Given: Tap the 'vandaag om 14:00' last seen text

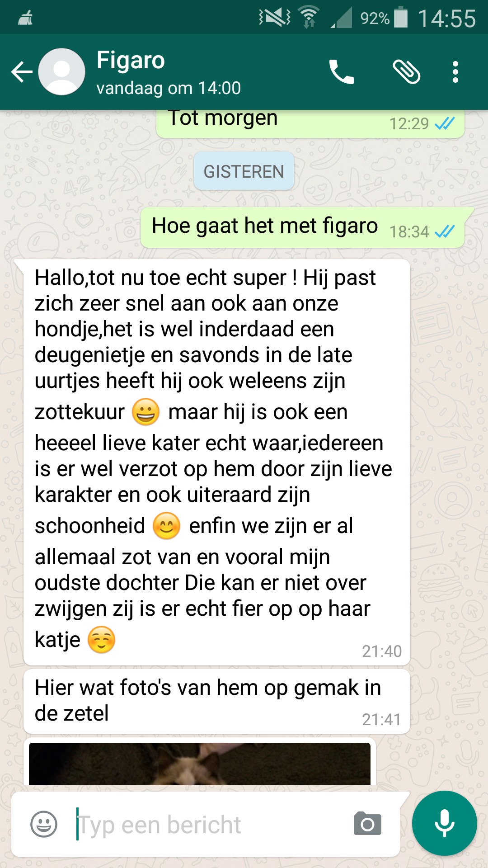Looking at the screenshot, I should click(x=169, y=88).
